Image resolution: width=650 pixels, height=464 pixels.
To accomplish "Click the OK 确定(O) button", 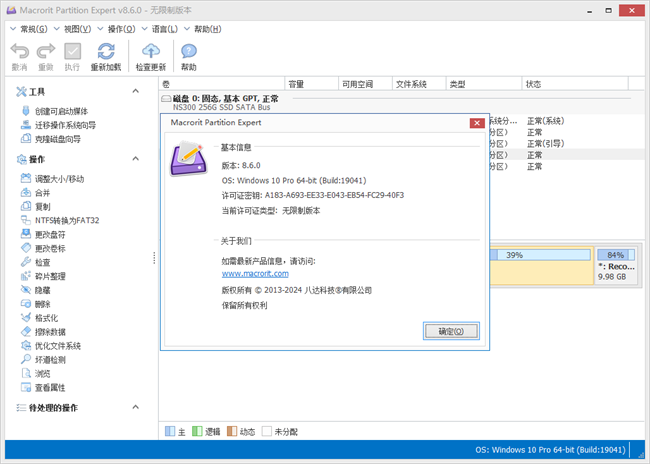I will [x=451, y=331].
